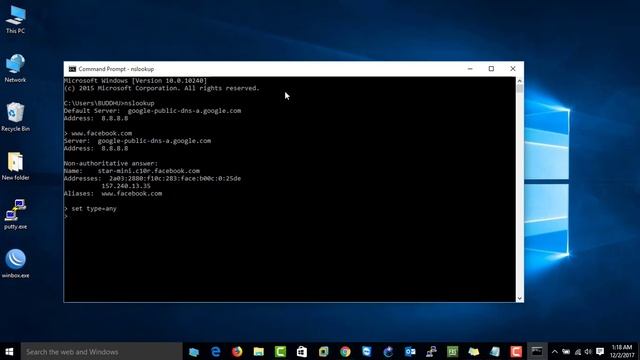Screen dimensions: 640x360
Task: Open the red Camtasia recorder taskbar icon
Action: [x=516, y=351]
